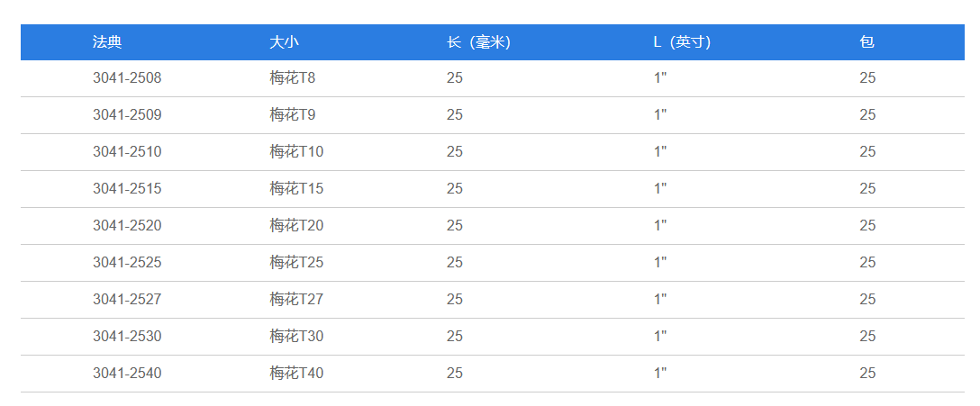
Task: Select product code 3041-2530
Action: point(127,337)
